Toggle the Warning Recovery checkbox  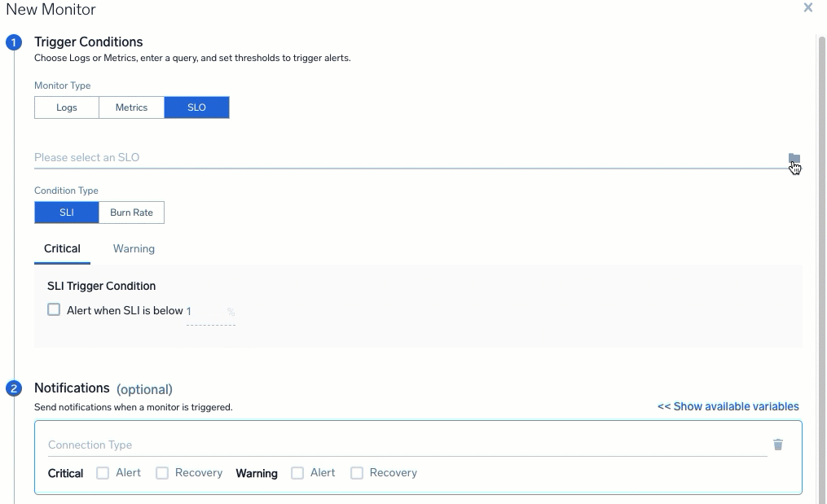(x=357, y=473)
